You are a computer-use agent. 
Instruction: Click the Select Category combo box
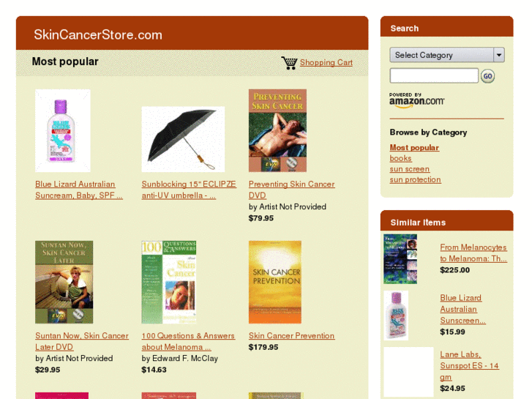tap(447, 55)
